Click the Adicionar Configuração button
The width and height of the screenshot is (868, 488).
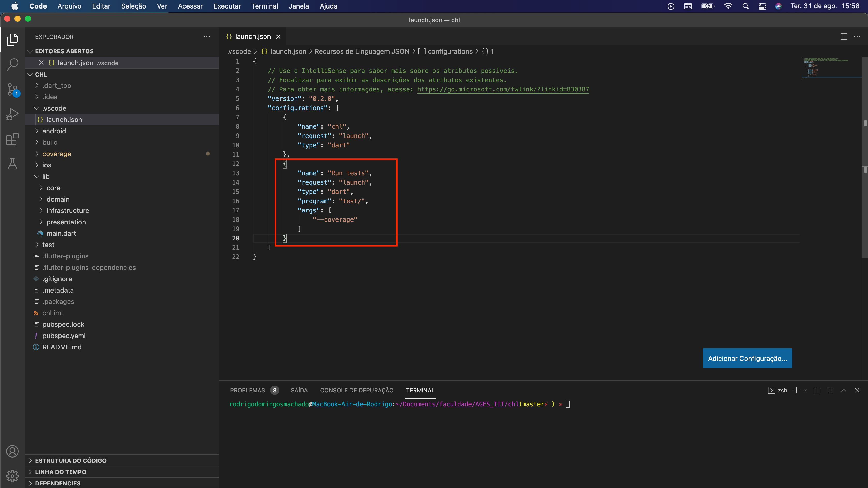click(747, 358)
